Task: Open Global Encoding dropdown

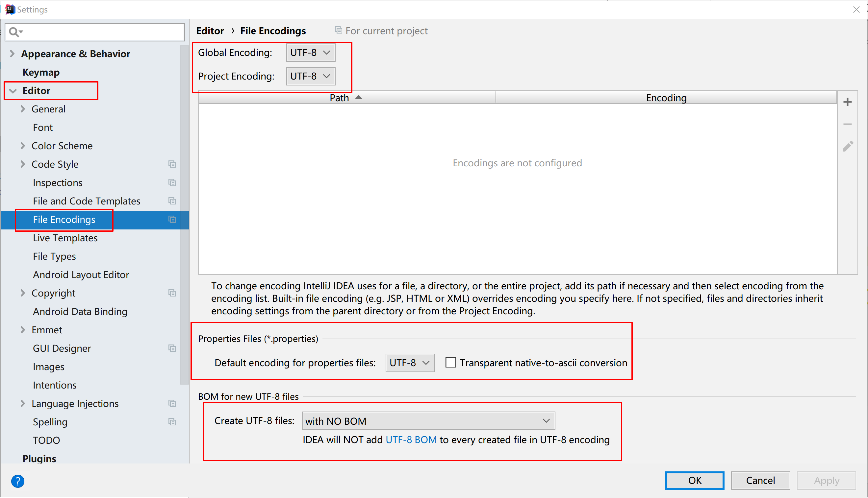Action: [x=310, y=53]
